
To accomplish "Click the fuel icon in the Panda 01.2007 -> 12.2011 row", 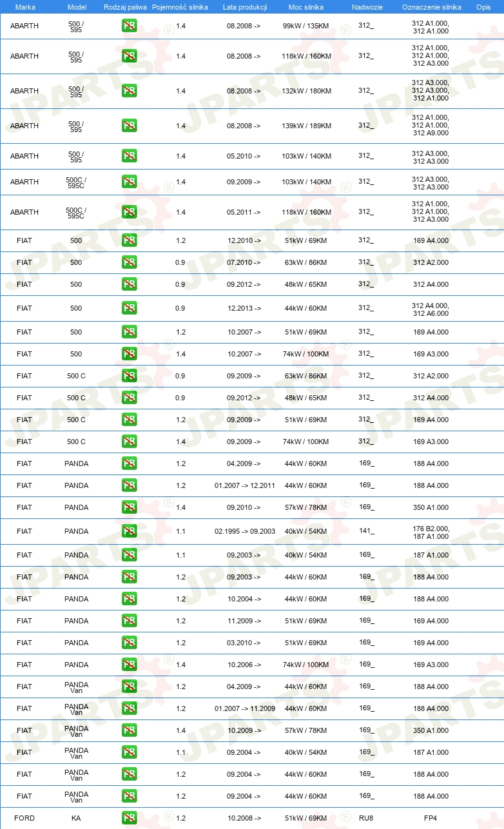I will [x=129, y=485].
